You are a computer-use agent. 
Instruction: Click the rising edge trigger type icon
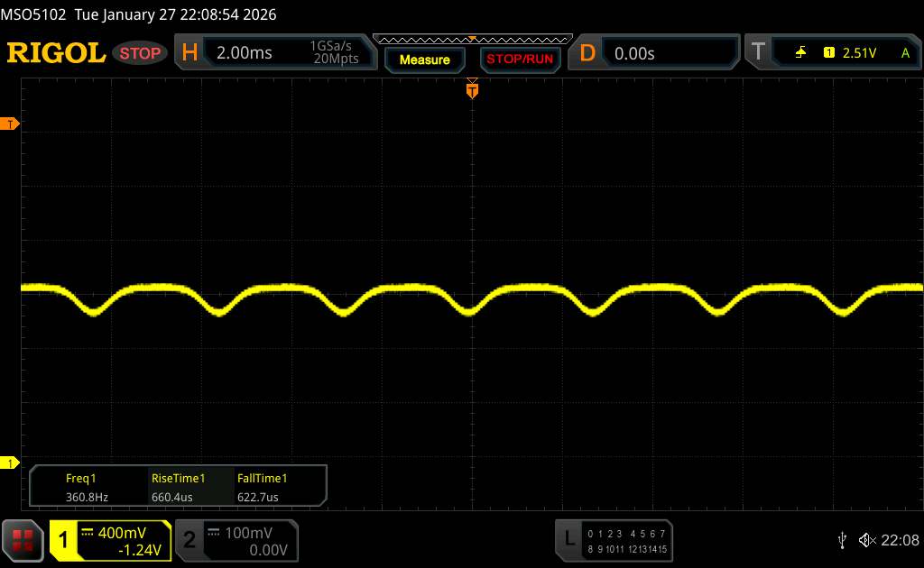[800, 53]
